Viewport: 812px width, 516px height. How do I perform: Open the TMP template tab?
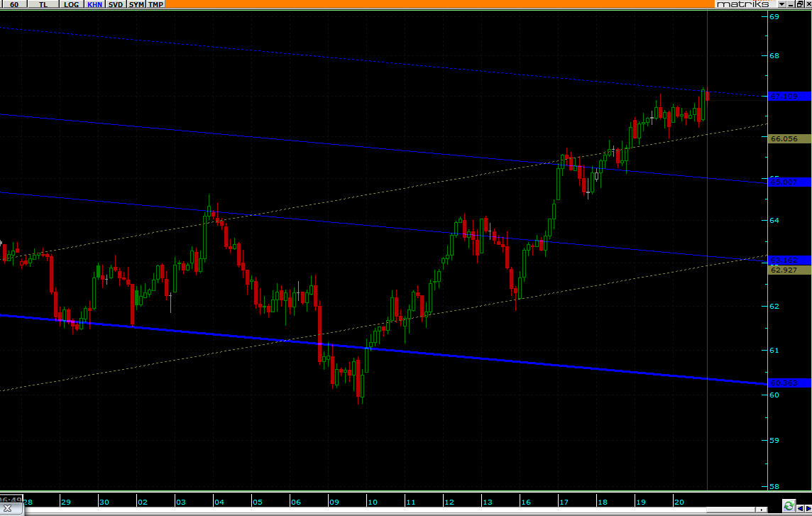click(x=156, y=4)
